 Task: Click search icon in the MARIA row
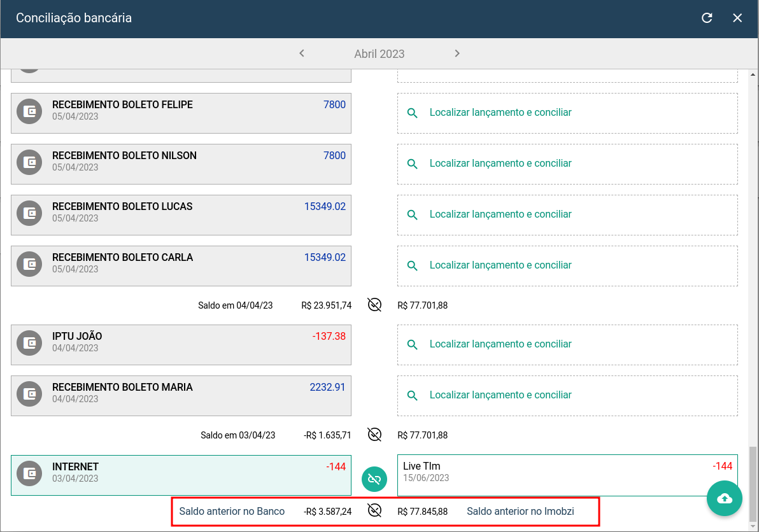pos(413,395)
